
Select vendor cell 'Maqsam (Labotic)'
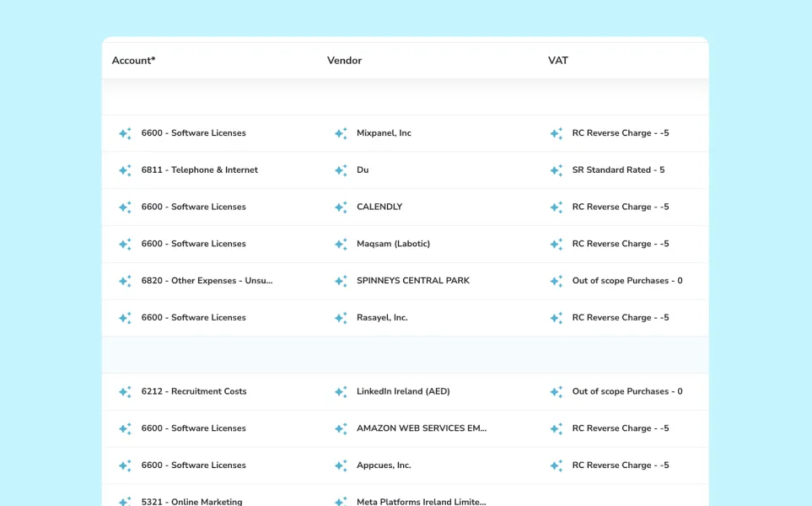point(393,244)
